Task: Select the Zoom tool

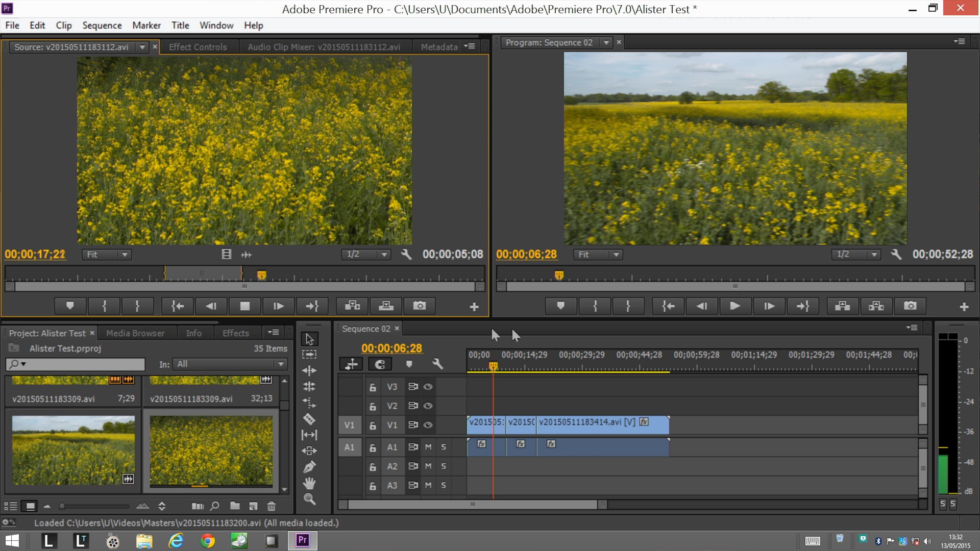Action: pyautogui.click(x=309, y=499)
